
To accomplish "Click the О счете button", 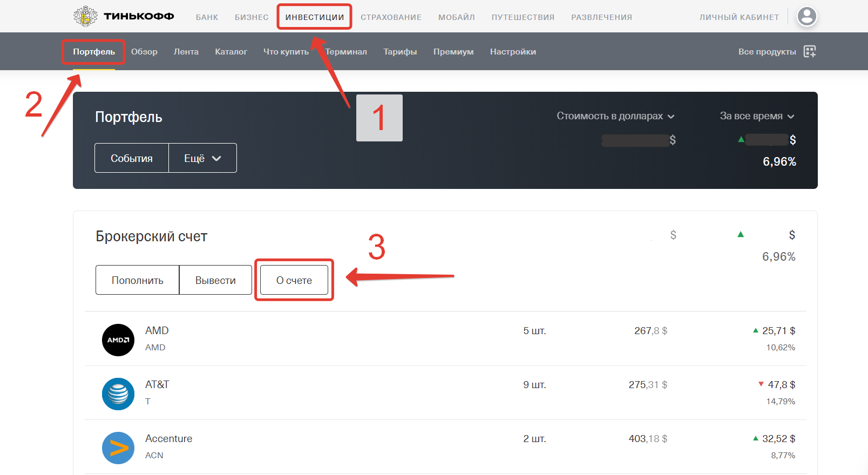I will click(294, 280).
